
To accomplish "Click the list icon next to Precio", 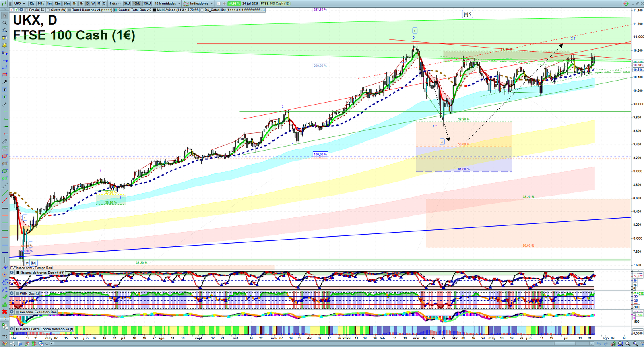I will 42,10.
